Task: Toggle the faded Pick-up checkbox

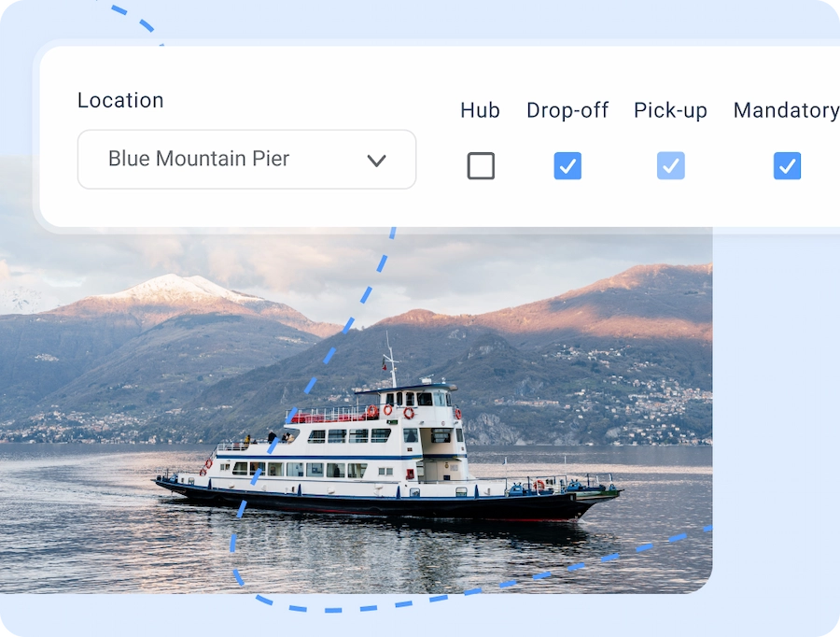Action: (671, 165)
